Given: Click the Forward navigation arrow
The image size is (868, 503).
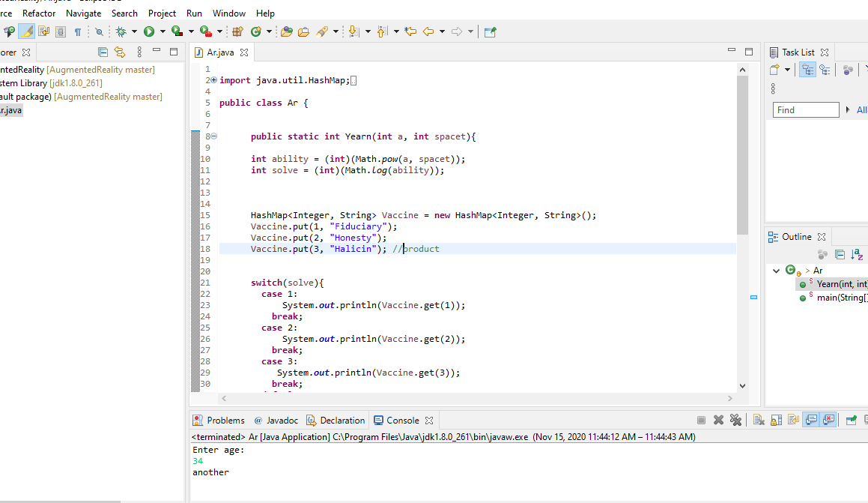Looking at the screenshot, I should pyautogui.click(x=457, y=31).
